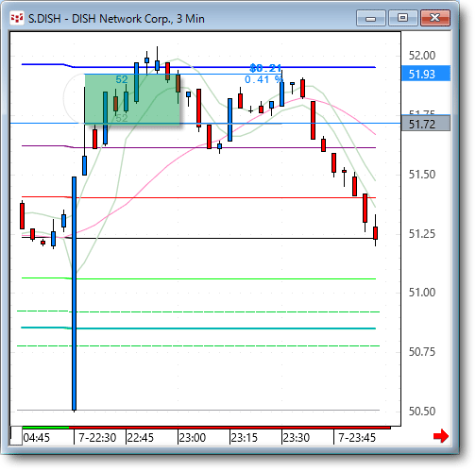Click the 0.41 % measurement label
The height and width of the screenshot is (471, 476).
(x=263, y=79)
